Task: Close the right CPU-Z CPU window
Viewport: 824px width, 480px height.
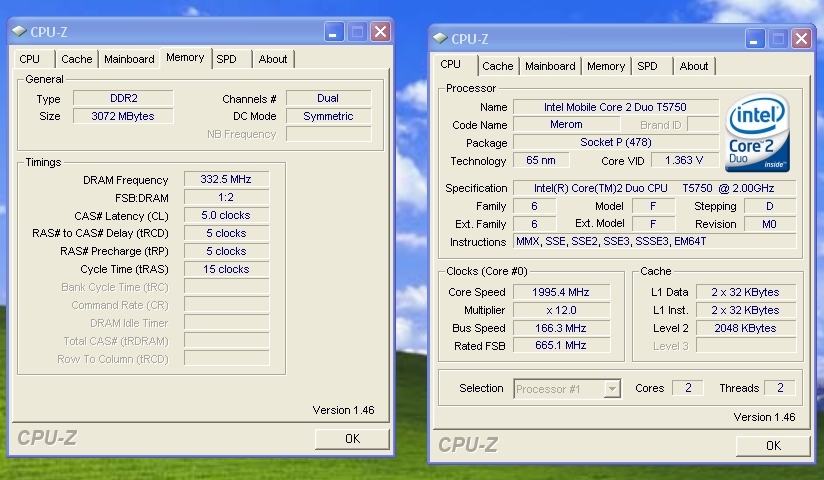Action: coord(801,38)
